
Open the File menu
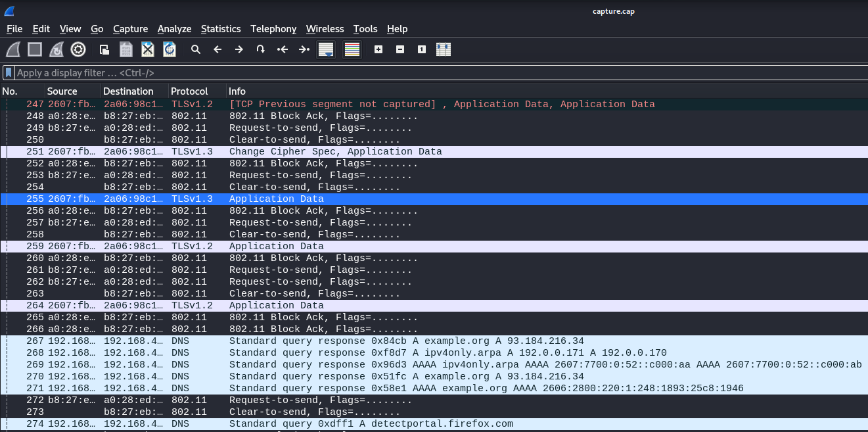(14, 29)
